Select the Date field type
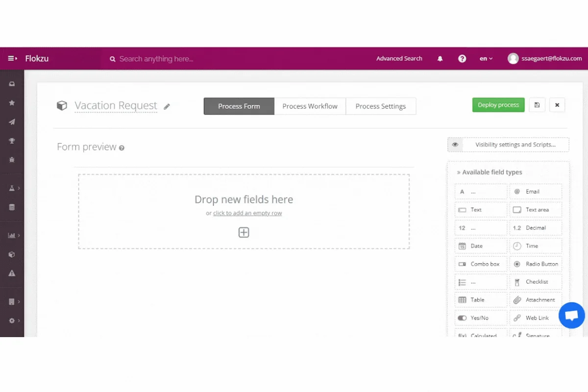 pos(481,246)
